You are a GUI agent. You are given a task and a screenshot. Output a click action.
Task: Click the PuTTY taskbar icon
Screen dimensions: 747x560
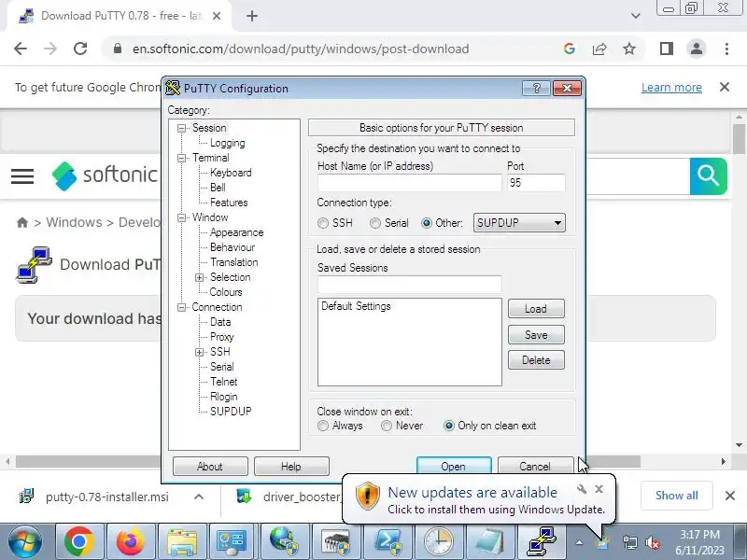[x=542, y=542]
